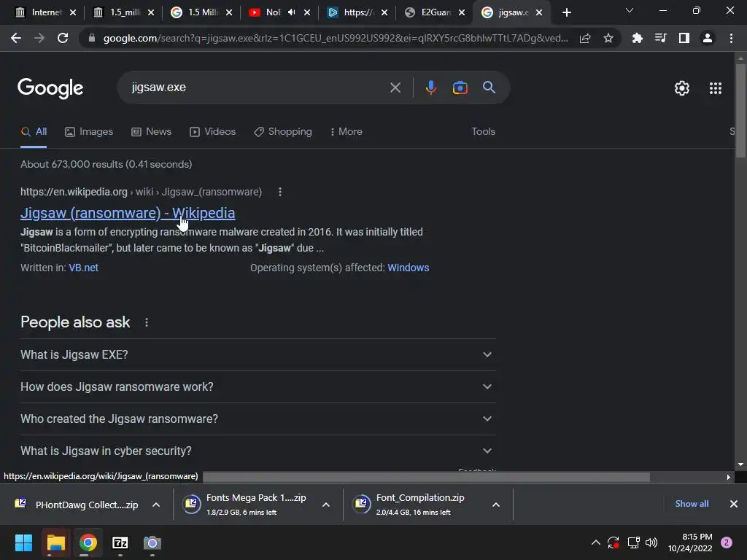This screenshot has height=560, width=747.
Task: Open the tab search chevron
Action: 630,10
